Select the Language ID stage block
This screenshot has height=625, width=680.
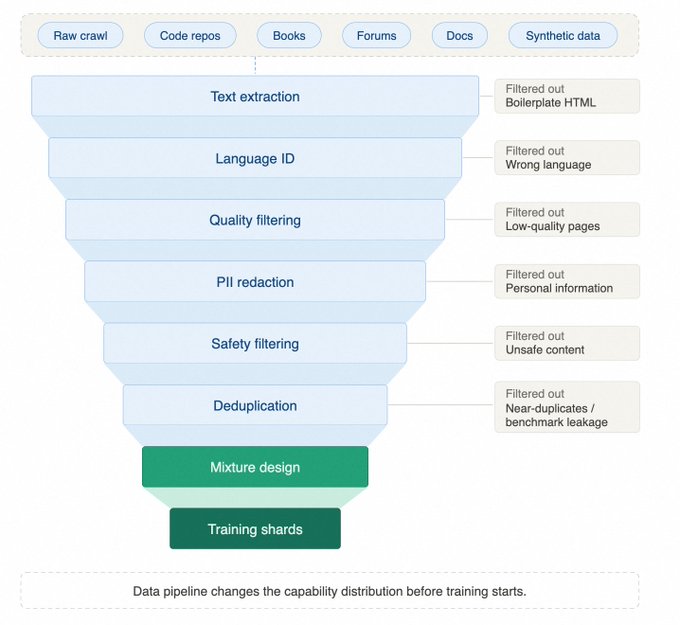coord(255,159)
